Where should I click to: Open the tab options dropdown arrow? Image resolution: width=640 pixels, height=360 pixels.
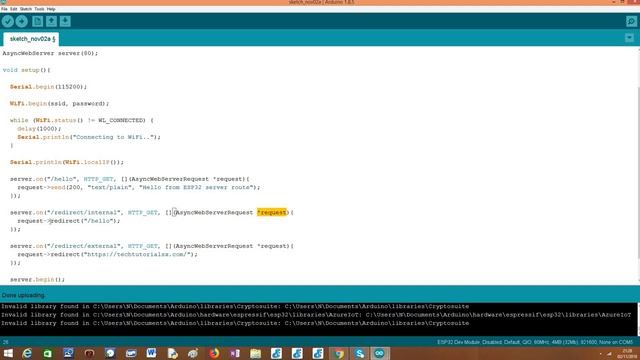pos(629,38)
